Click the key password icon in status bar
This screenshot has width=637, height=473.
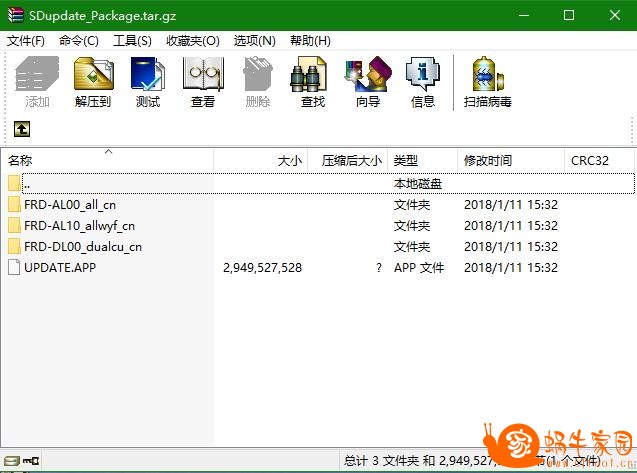tap(31, 461)
